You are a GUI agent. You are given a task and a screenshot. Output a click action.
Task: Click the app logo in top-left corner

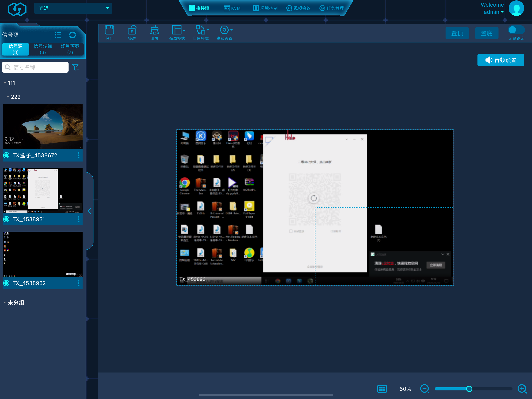pyautogui.click(x=17, y=9)
